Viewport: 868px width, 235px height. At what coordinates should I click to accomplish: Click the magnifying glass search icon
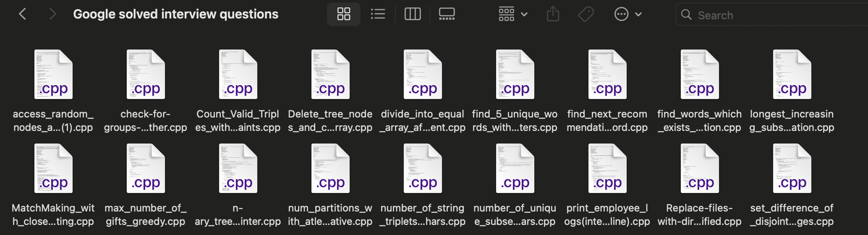pyautogui.click(x=686, y=15)
